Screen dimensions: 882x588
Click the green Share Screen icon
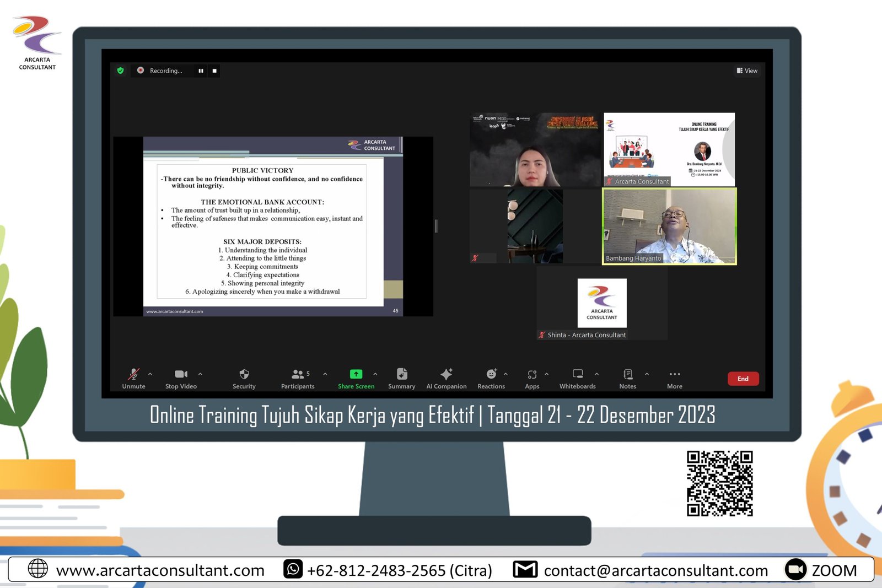pos(356,374)
